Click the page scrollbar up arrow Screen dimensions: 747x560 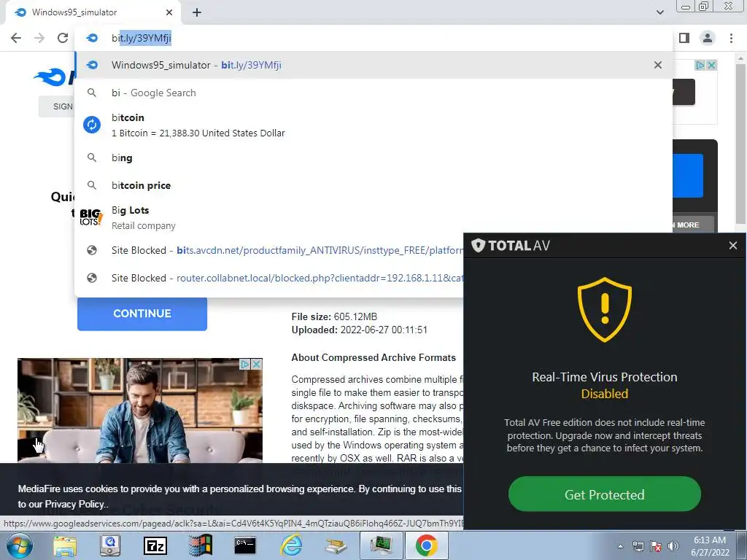[x=740, y=59]
